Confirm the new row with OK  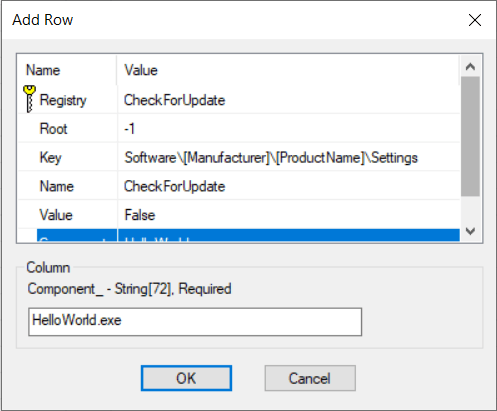point(186,378)
